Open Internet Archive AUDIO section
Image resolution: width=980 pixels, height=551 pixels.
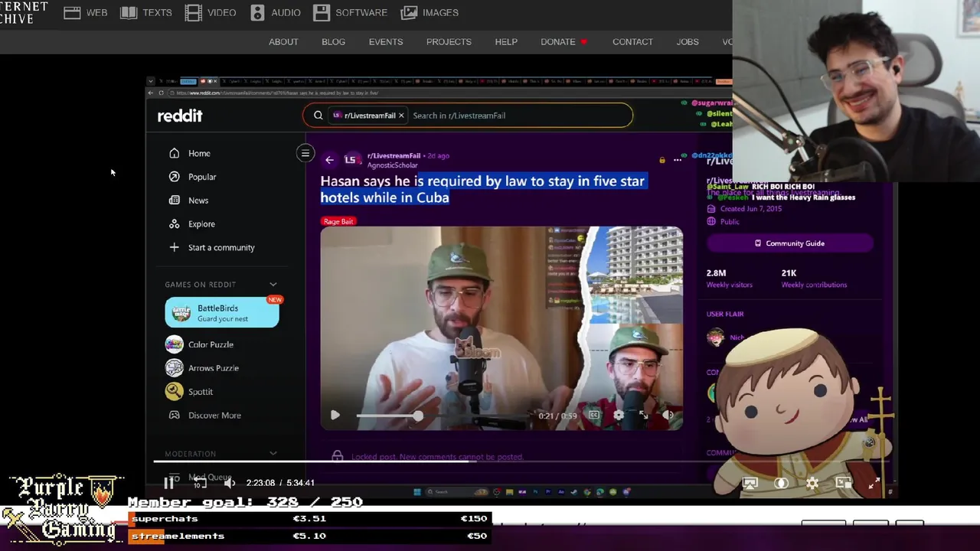(275, 12)
